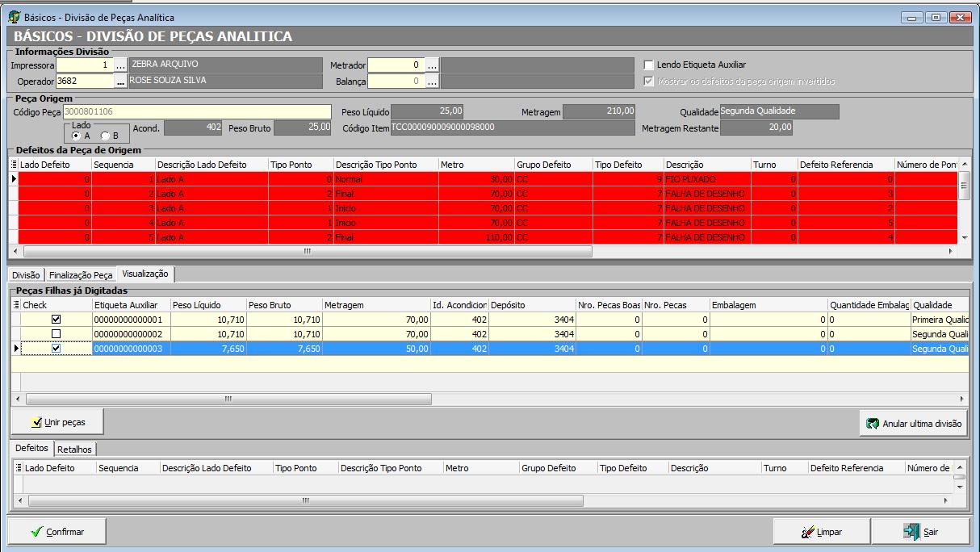Click grid menu icon beside Check column
980x552 pixels.
[16, 305]
